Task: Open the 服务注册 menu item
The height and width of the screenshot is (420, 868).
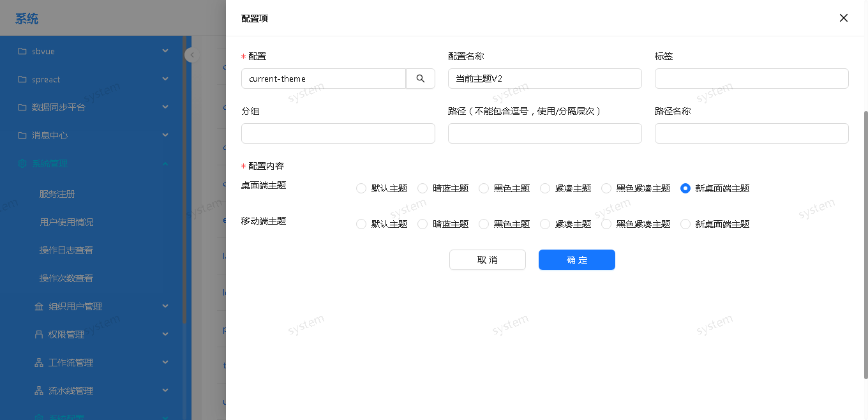Action: pyautogui.click(x=57, y=194)
